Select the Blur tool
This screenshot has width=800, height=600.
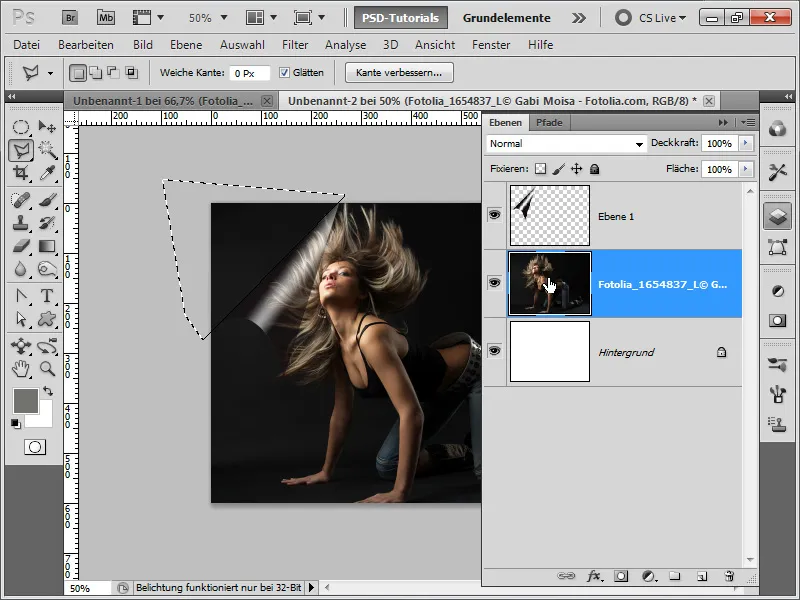tap(20, 269)
